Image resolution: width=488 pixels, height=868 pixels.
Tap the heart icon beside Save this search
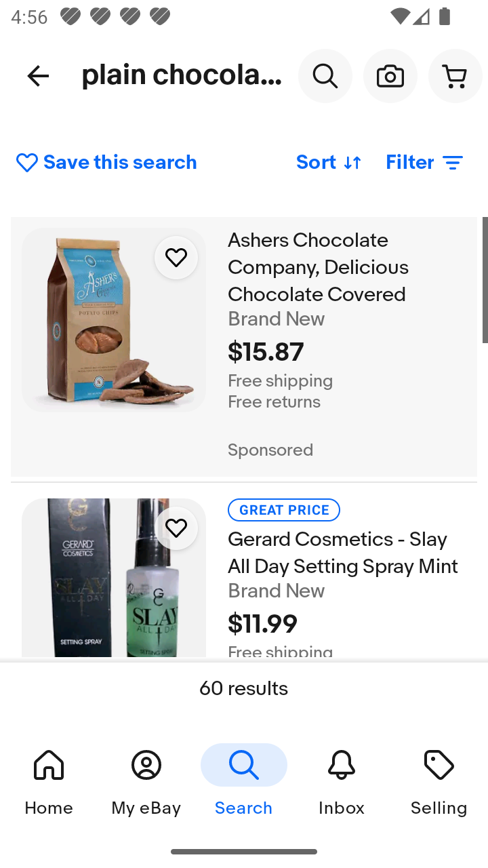(x=27, y=163)
